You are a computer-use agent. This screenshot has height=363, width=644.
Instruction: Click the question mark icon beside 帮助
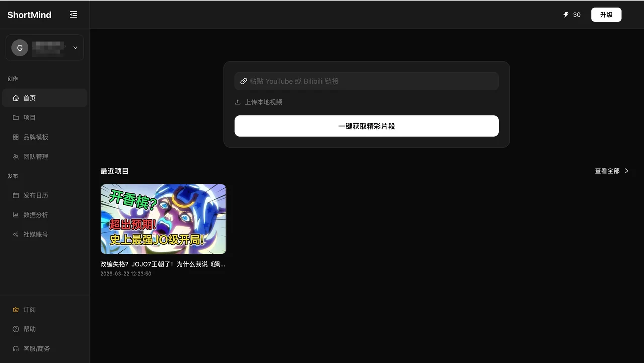point(16,329)
